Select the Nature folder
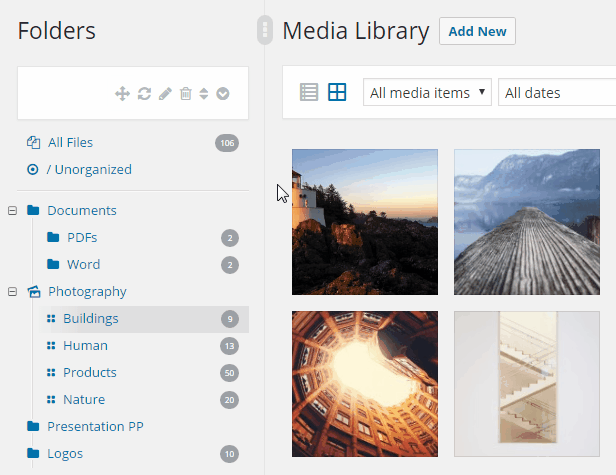Viewport: 616px width, 475px height. (x=84, y=400)
